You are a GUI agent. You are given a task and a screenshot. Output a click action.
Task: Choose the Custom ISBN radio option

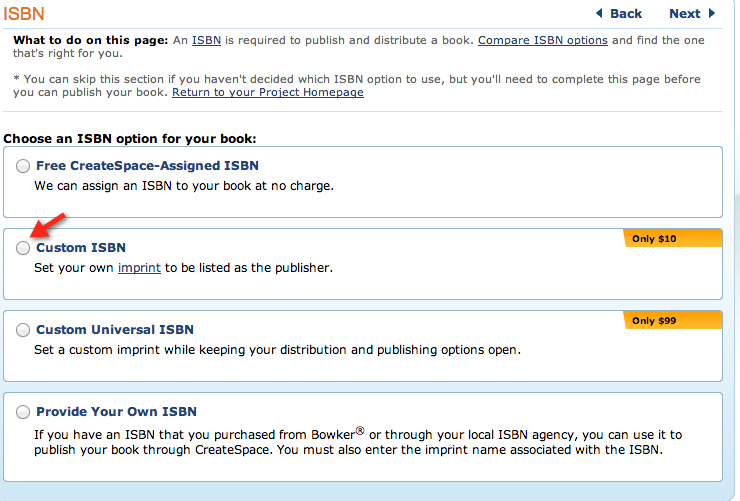pos(23,248)
